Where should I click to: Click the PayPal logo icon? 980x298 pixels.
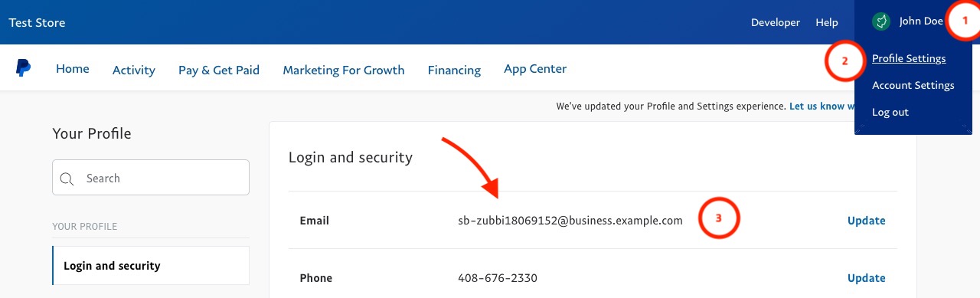tap(23, 68)
